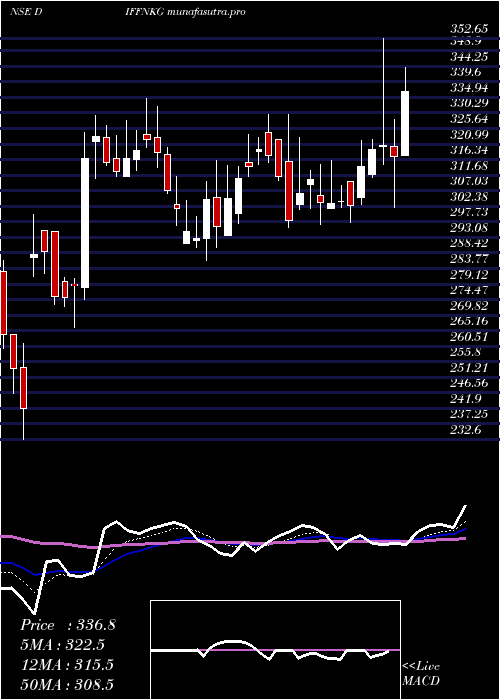Click the 241.9 price label
Viewport: 500px width, 700px height.
pos(466,400)
